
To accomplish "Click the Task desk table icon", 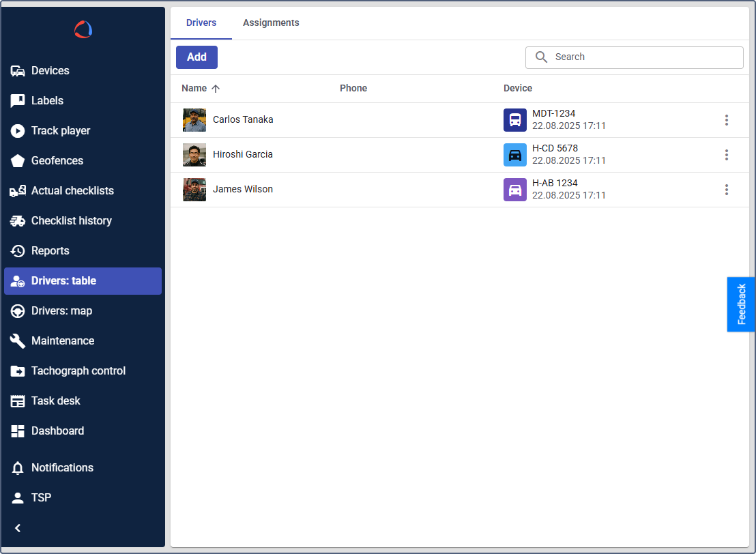I will pyautogui.click(x=18, y=401).
